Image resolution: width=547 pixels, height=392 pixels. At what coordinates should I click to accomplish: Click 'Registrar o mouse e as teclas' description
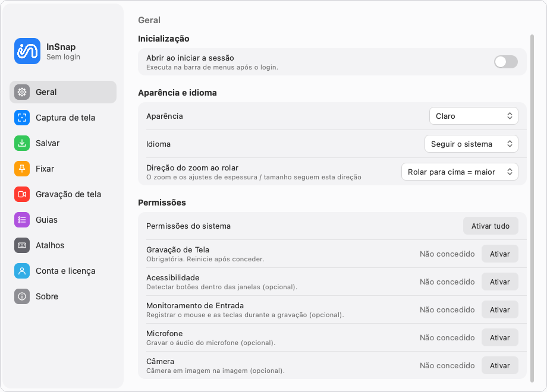click(x=245, y=315)
